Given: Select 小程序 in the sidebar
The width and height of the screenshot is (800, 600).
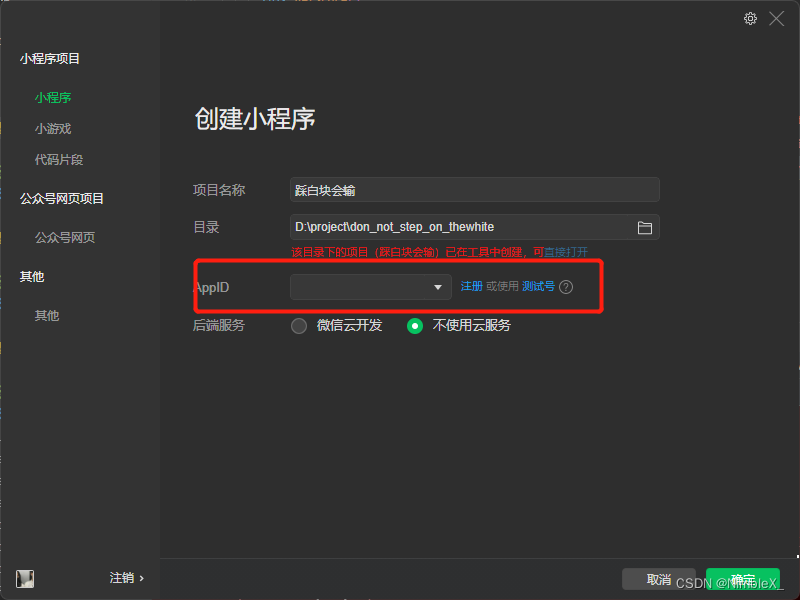Looking at the screenshot, I should (x=53, y=97).
